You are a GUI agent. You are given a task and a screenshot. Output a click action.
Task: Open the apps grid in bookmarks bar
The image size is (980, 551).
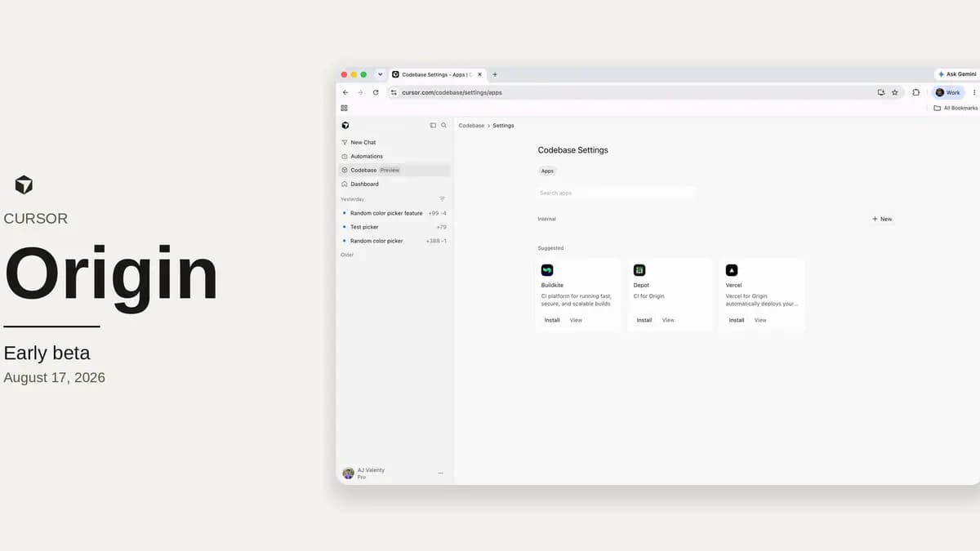(x=345, y=108)
